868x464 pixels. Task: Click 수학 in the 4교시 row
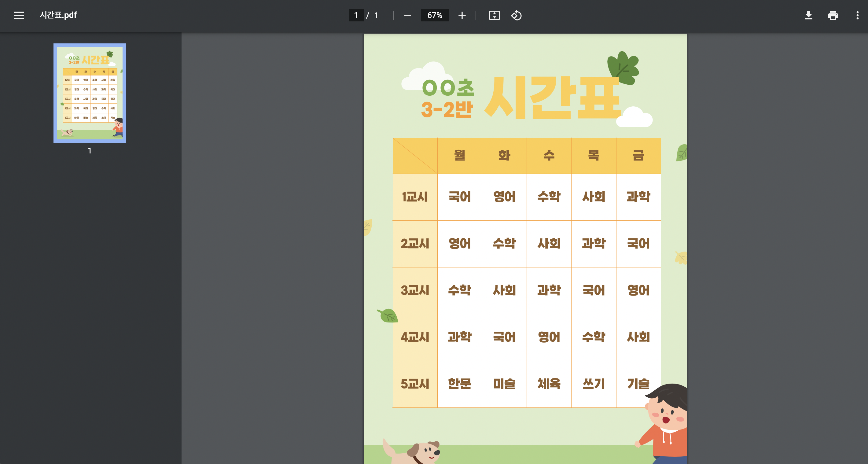tap(594, 337)
